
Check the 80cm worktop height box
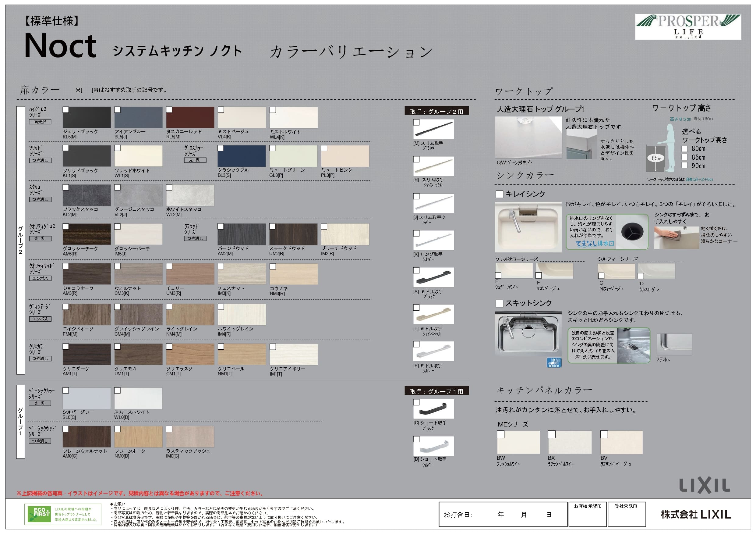coord(684,149)
